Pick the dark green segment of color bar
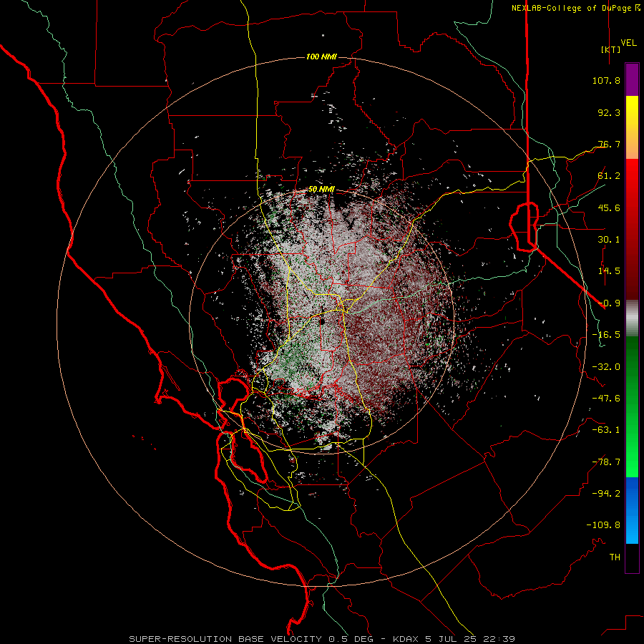644x644 pixels. click(x=632, y=370)
